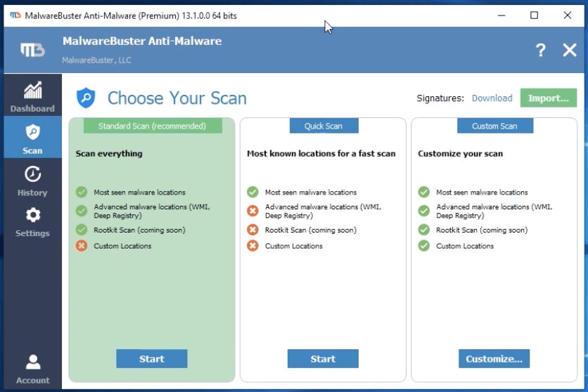This screenshot has width=588, height=392.
Task: Click the 'Scan everything' heading
Action: click(x=109, y=154)
